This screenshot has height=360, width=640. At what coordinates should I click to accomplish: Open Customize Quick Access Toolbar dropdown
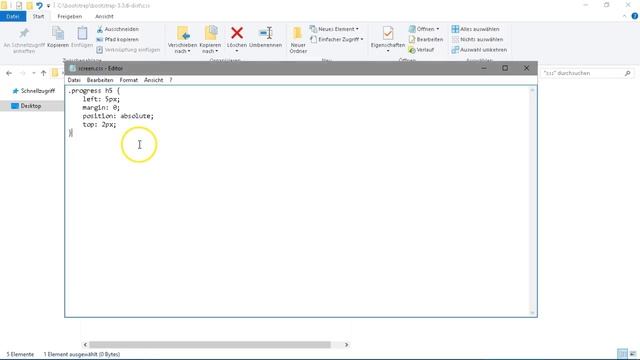click(48, 6)
